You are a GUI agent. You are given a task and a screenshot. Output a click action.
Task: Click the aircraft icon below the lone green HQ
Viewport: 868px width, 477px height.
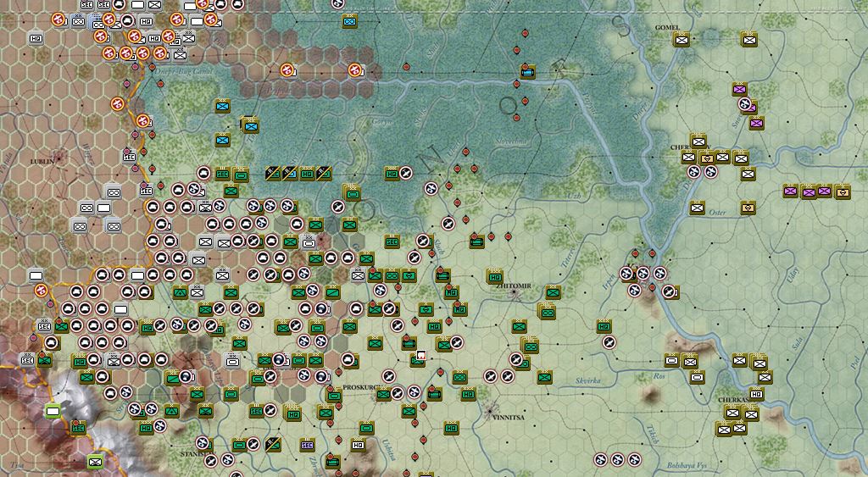(x=609, y=343)
